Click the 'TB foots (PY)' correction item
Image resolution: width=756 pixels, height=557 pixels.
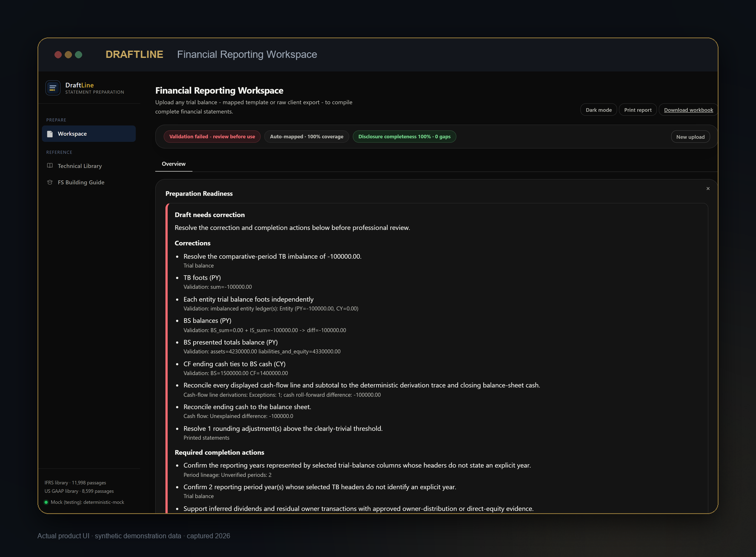[202, 277]
